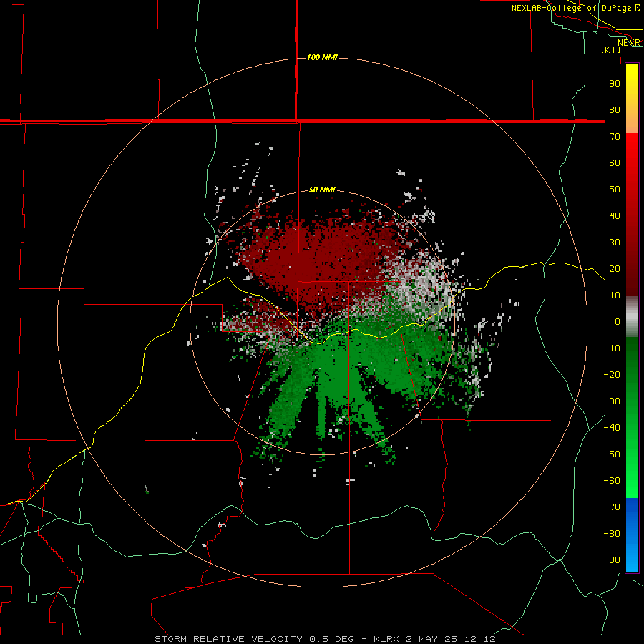Click the -90 value on velocity scale
The height and width of the screenshot is (644, 644).
point(612,560)
